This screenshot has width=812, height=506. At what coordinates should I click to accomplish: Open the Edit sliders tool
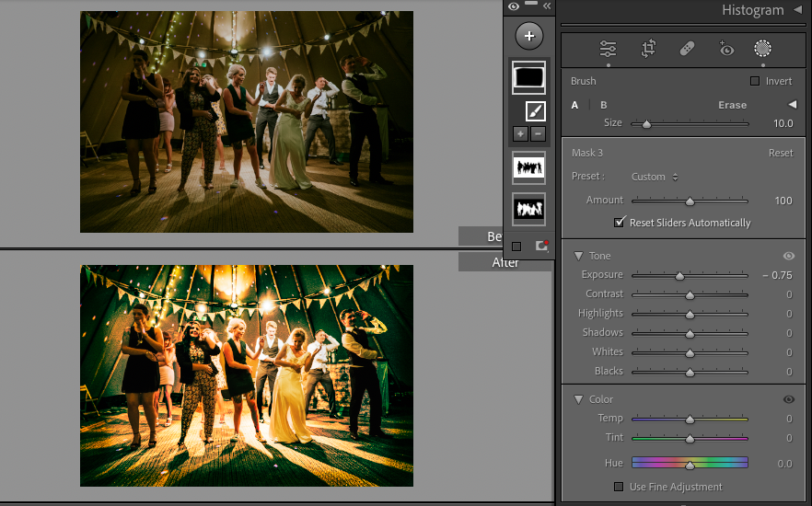coord(608,49)
